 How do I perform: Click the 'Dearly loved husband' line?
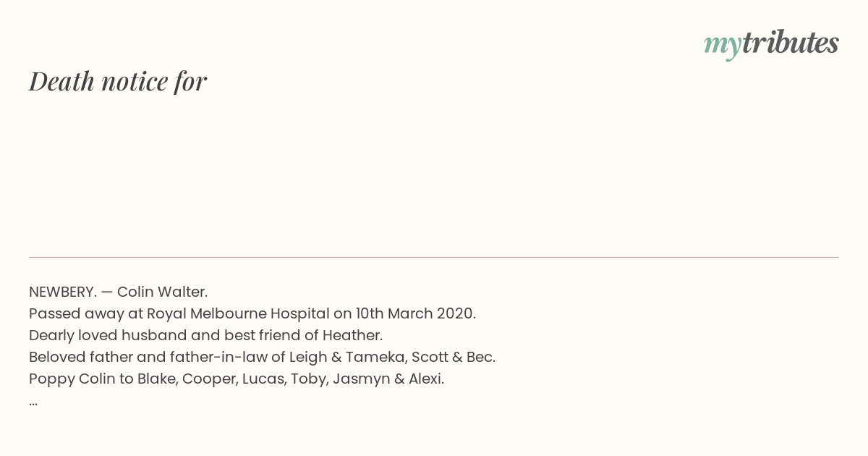(205, 335)
